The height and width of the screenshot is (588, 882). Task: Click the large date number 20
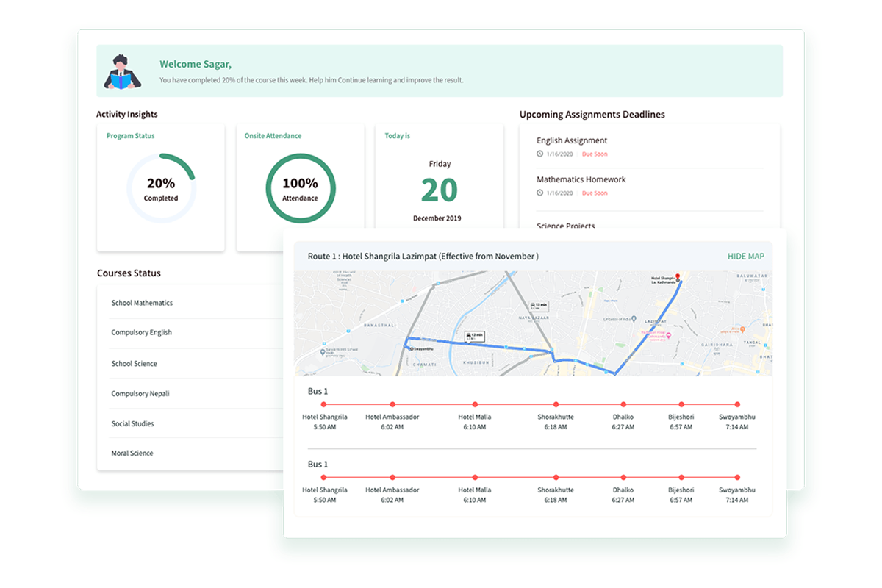(439, 190)
